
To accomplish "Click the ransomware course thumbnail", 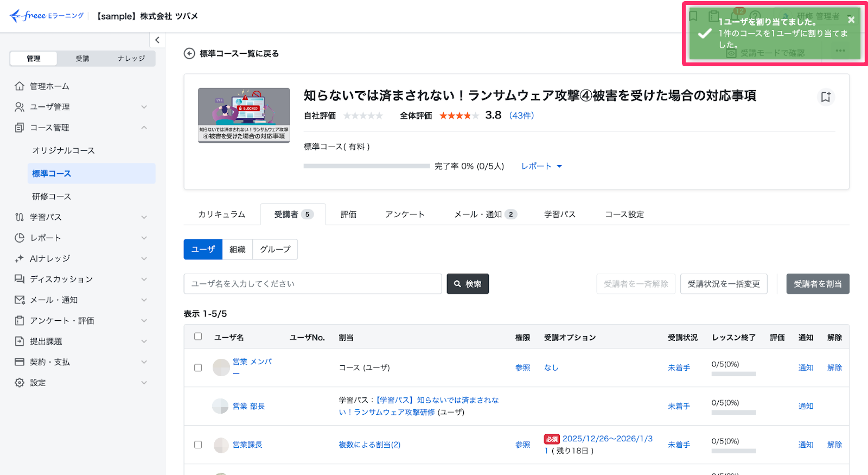I will (244, 115).
